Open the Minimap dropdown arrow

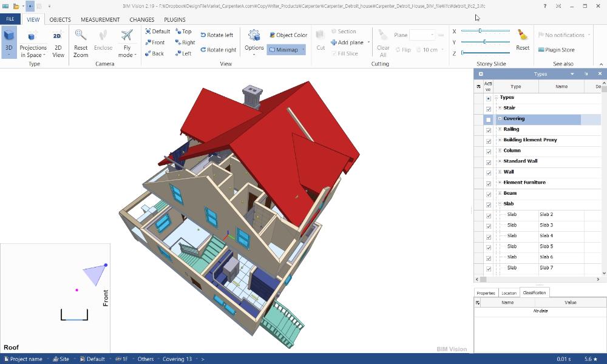coord(303,50)
